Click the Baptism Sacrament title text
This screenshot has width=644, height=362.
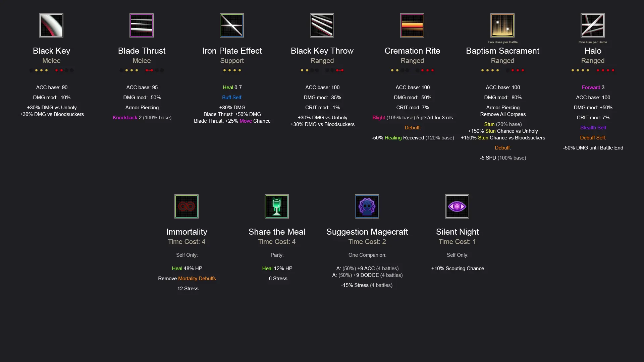(502, 51)
